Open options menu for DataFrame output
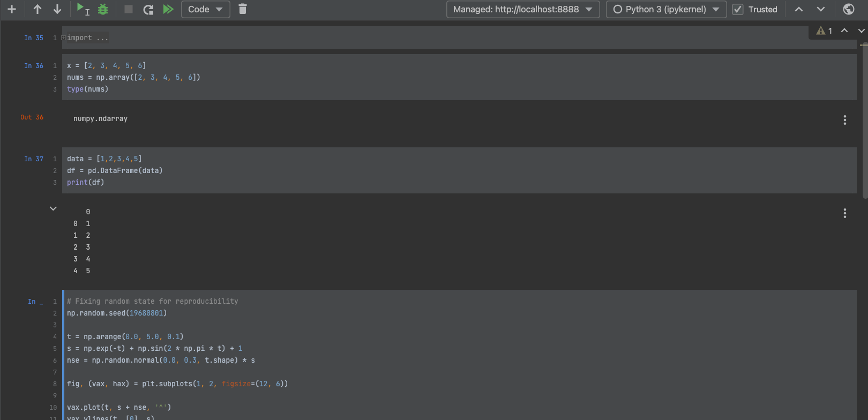This screenshot has width=868, height=420. point(844,213)
